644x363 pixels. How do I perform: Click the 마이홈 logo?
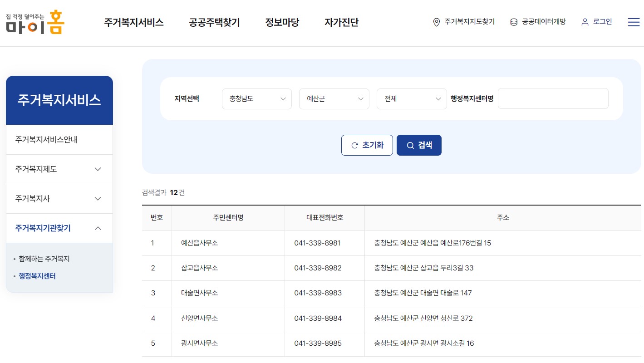[34, 22]
